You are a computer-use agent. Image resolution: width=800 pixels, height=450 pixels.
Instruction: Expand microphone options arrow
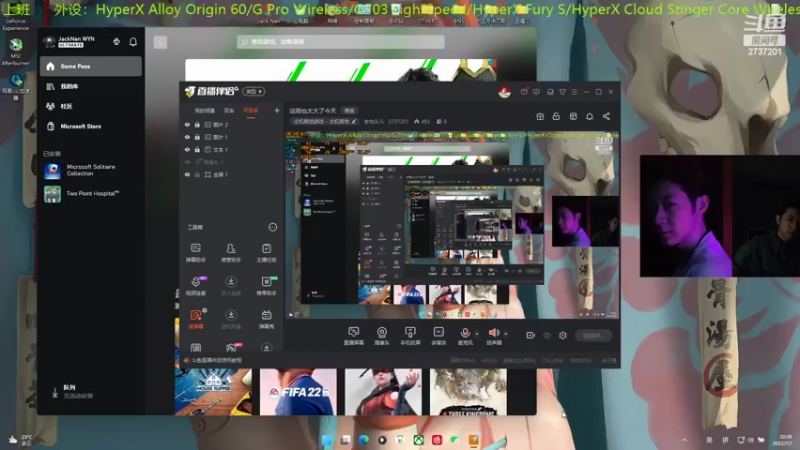(477, 334)
